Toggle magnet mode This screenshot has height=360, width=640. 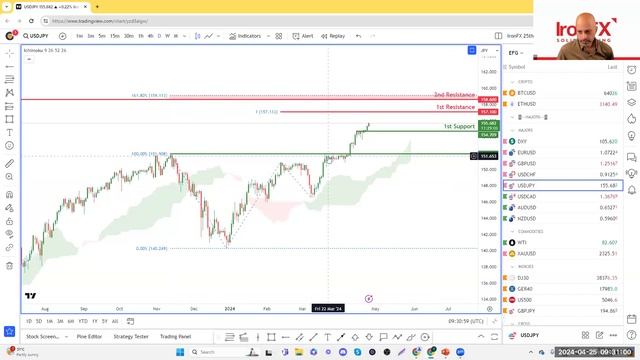point(9,195)
